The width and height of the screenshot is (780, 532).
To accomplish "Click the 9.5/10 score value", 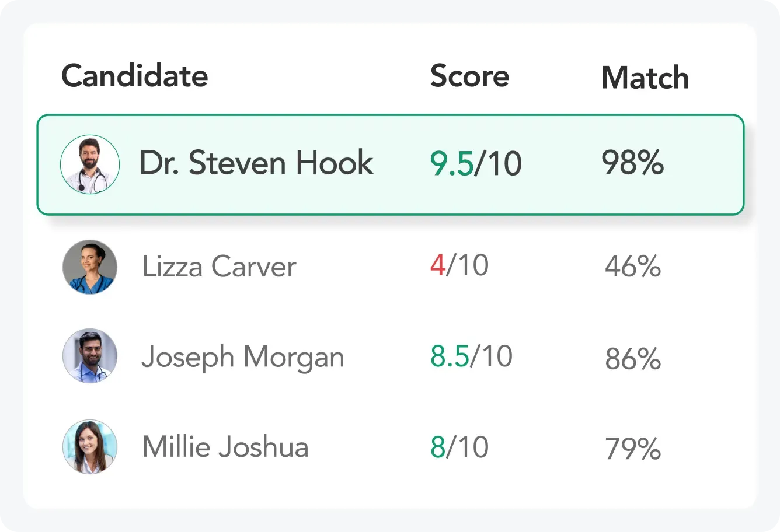I will [x=476, y=164].
